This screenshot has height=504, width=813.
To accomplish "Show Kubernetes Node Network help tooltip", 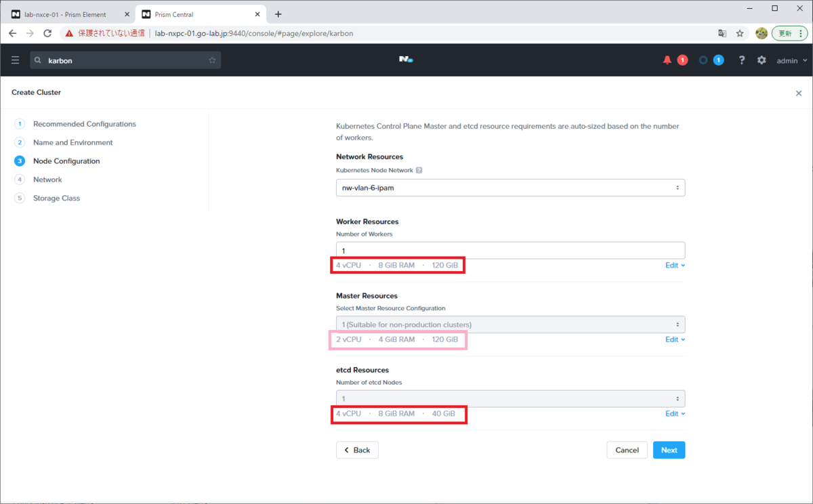I will click(x=419, y=171).
